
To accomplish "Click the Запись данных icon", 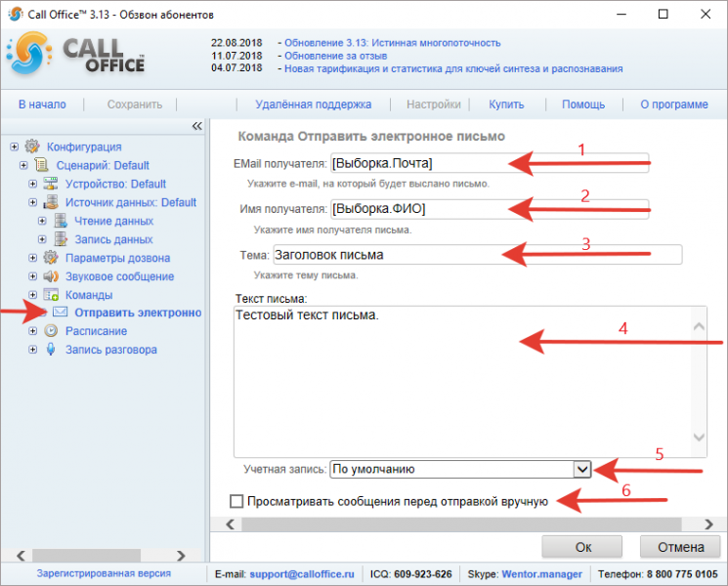I will pyautogui.click(x=61, y=239).
